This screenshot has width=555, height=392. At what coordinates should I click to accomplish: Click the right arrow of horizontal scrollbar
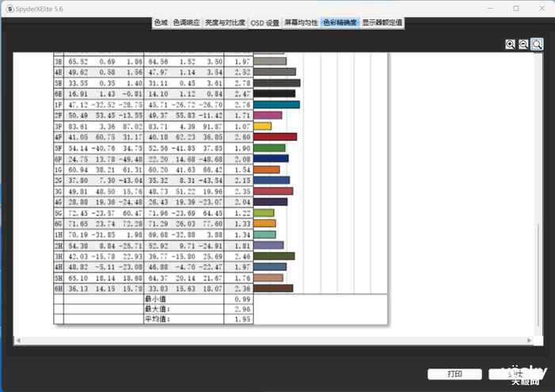tap(529, 341)
